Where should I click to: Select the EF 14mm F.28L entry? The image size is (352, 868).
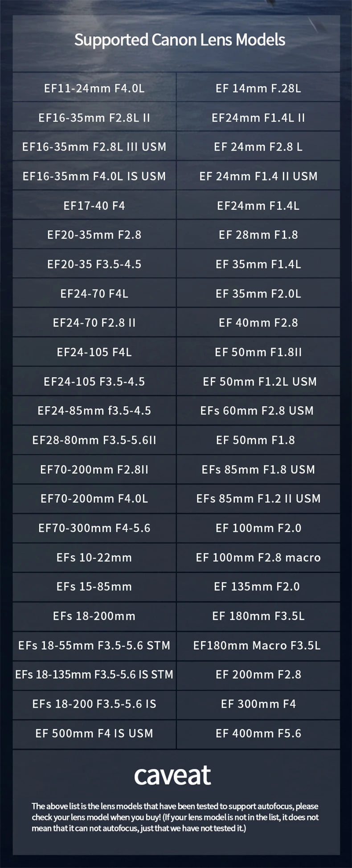[x=258, y=88]
